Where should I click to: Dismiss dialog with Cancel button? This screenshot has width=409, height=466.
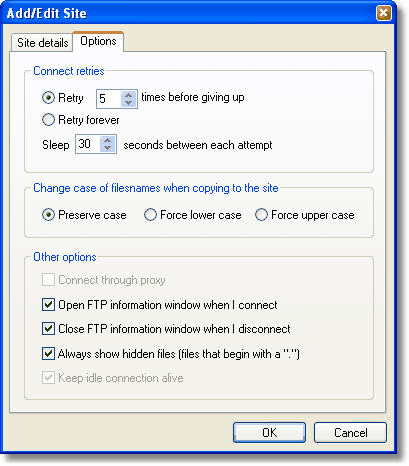coord(350,433)
